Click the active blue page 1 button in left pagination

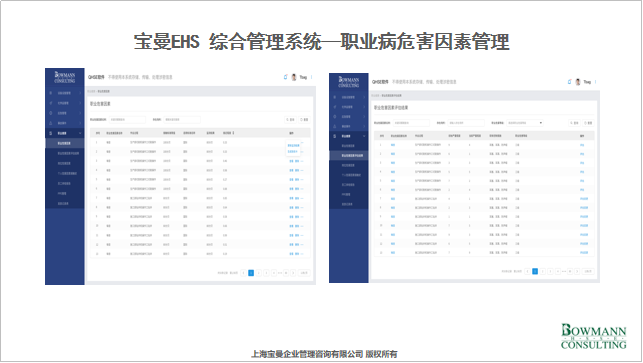[x=251, y=273]
